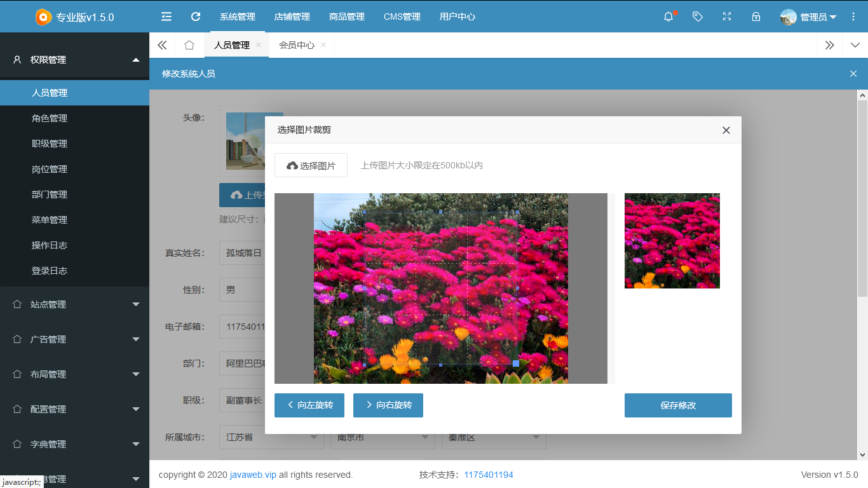Open the vertical dots more menu
The width and height of the screenshot is (868, 488).
853,17
